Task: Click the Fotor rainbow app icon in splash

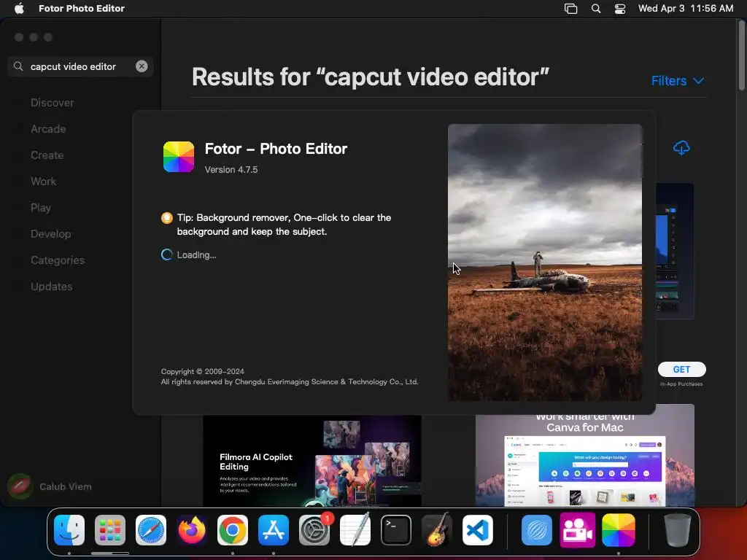Action: [x=179, y=157]
